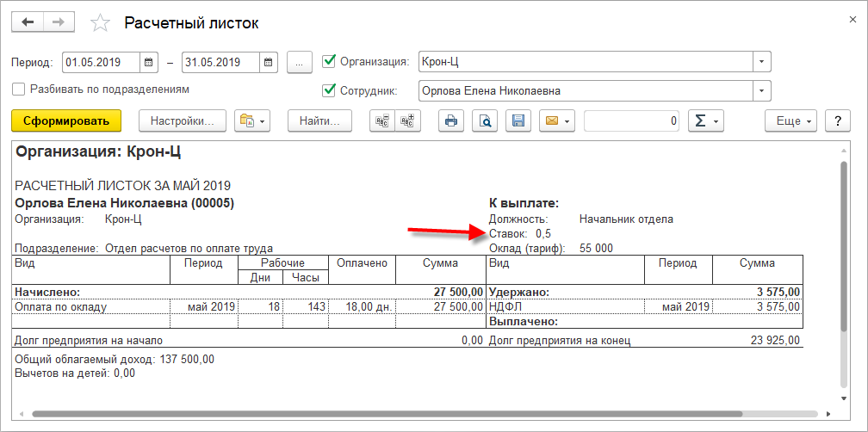Open calendar for start date 01.05.2019
Viewport: 868px width, 432px height.
click(x=148, y=62)
